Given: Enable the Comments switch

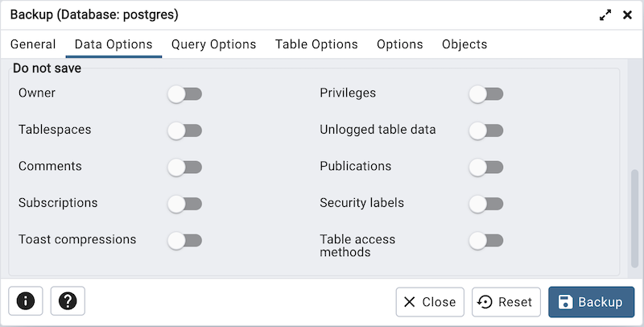Looking at the screenshot, I should tap(184, 168).
